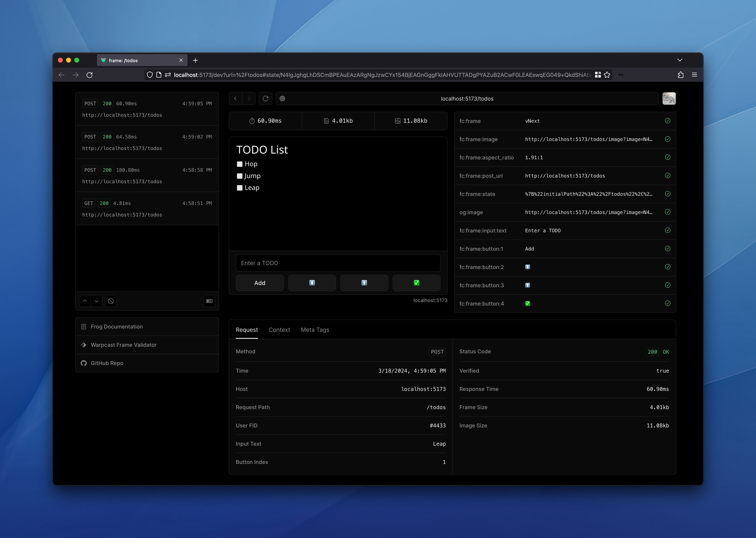
Task: Open the Frog Documentation link
Action: click(117, 327)
